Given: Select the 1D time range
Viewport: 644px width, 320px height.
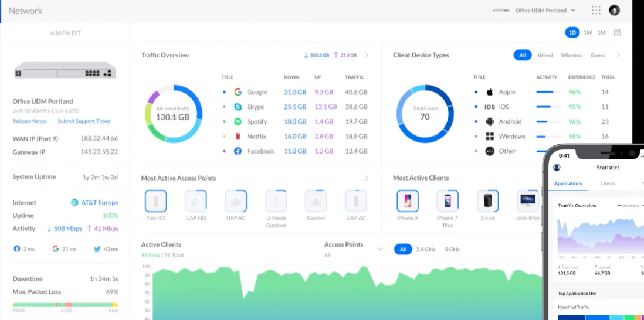Looking at the screenshot, I should point(572,32).
